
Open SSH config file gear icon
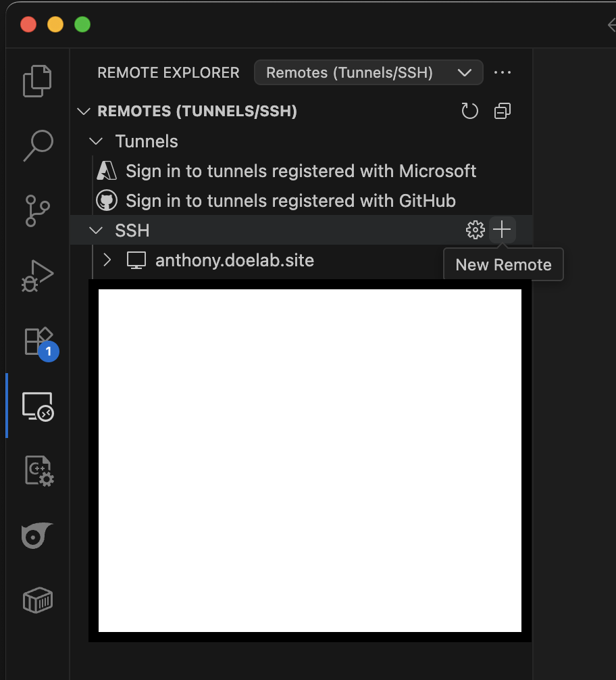[475, 230]
